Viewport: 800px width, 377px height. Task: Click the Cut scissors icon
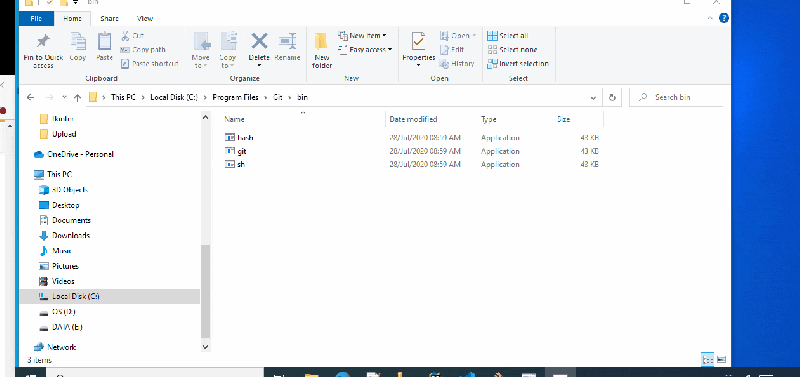[x=125, y=36]
